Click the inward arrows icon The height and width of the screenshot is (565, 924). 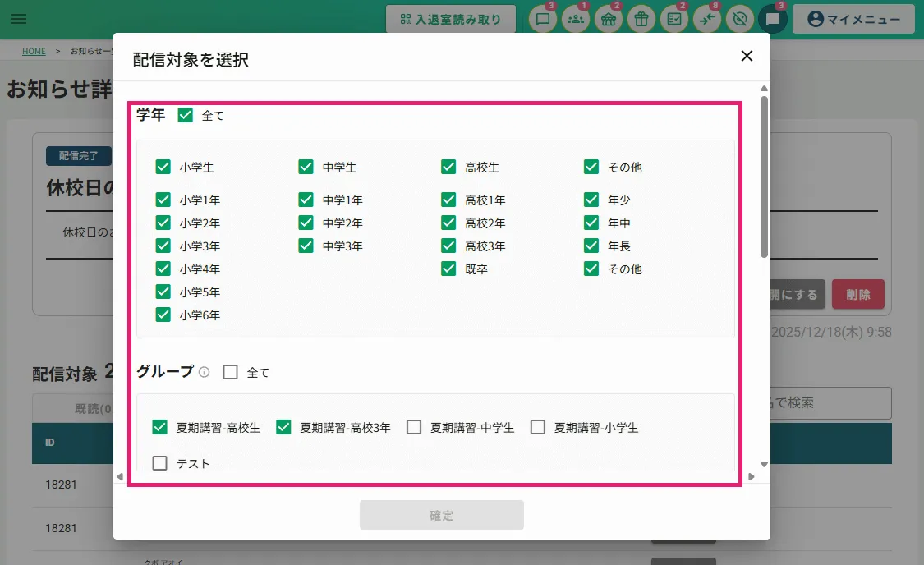[x=707, y=20]
